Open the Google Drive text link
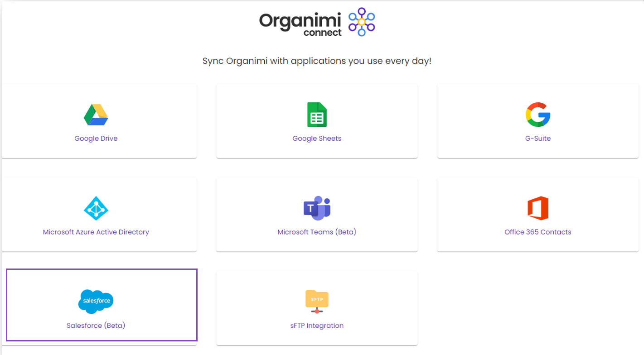This screenshot has width=644, height=355. (x=96, y=139)
